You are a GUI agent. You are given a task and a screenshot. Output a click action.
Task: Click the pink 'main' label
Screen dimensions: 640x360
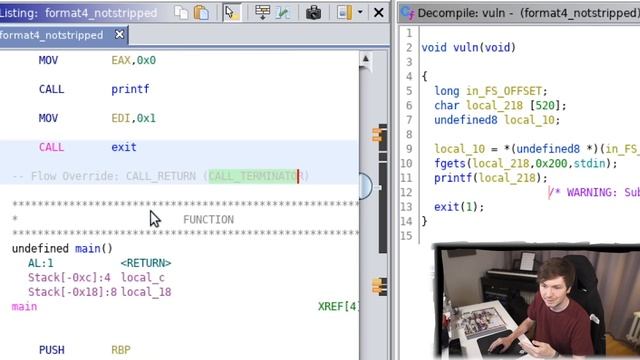point(24,307)
